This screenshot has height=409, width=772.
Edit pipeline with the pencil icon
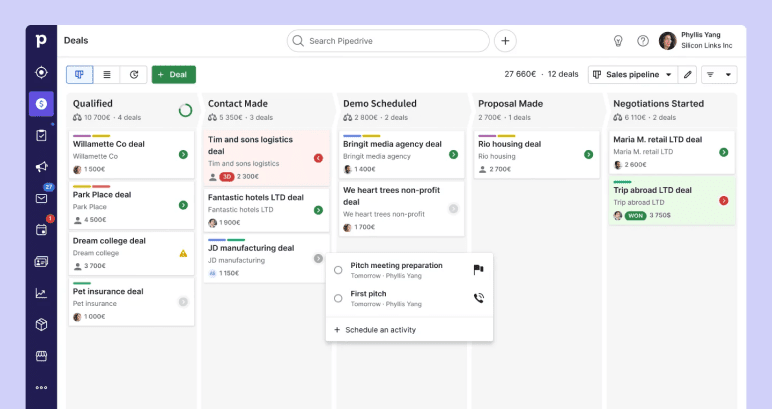[x=688, y=74]
